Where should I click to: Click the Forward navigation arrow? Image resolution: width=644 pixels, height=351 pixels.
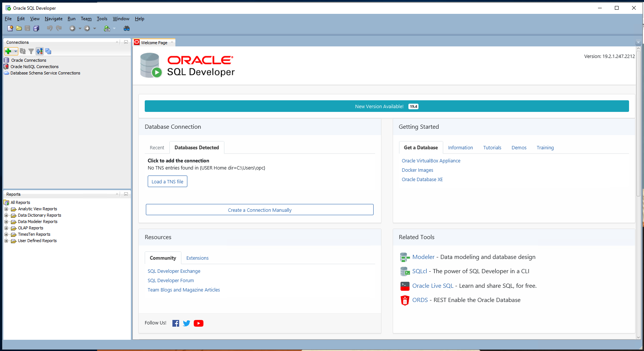pyautogui.click(x=87, y=28)
